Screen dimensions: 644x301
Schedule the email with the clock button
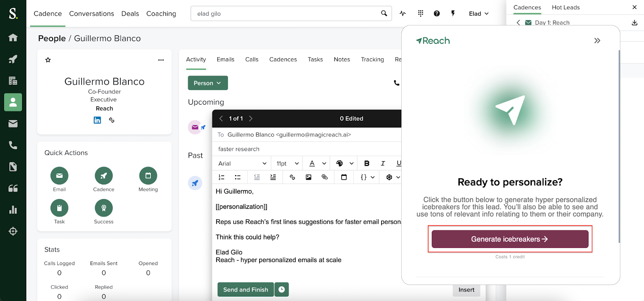(x=282, y=290)
